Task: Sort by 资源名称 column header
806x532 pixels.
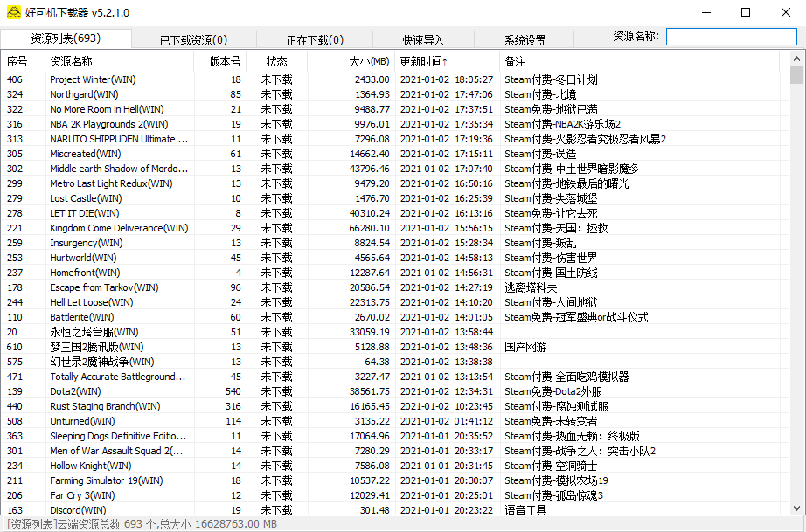Action: click(119, 61)
